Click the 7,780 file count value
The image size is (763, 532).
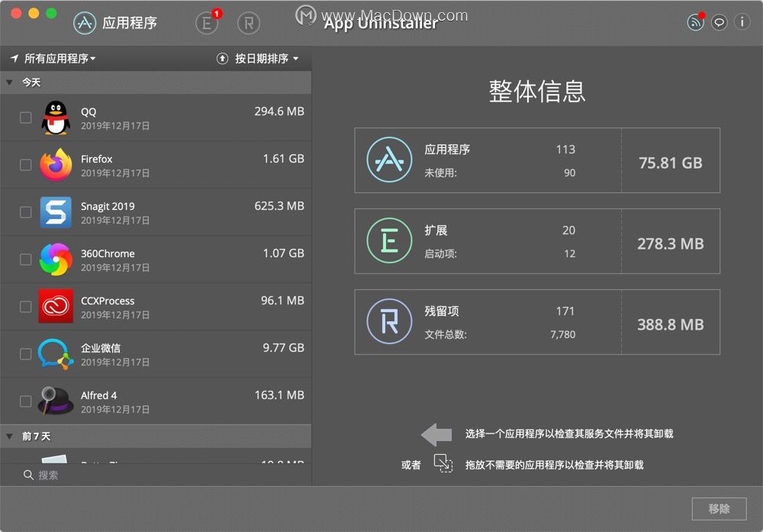coord(562,334)
